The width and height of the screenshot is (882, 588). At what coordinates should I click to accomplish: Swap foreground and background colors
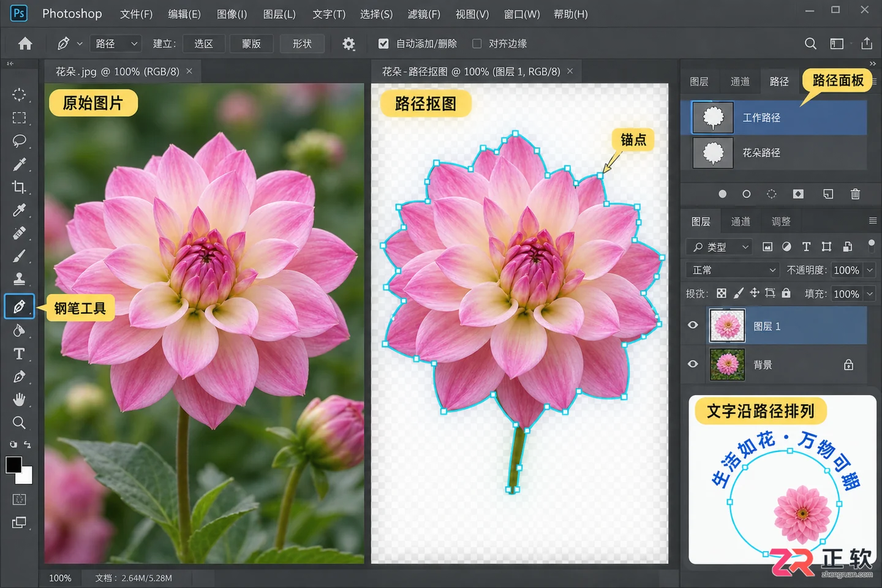point(27,444)
